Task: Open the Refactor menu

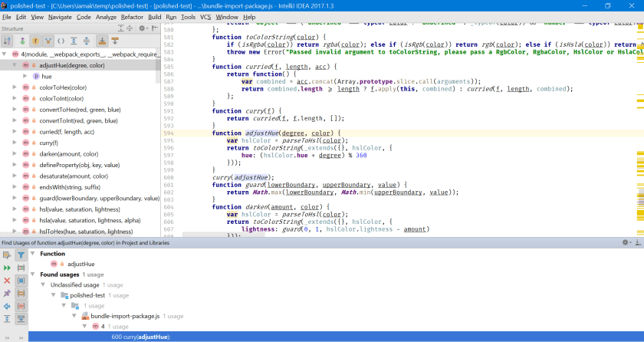Action: pos(132,17)
